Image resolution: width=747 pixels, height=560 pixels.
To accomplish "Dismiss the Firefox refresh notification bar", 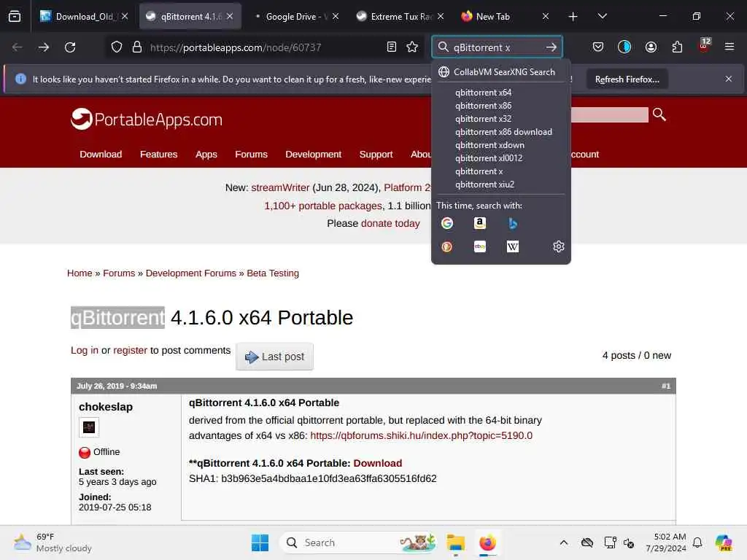I will click(x=729, y=79).
